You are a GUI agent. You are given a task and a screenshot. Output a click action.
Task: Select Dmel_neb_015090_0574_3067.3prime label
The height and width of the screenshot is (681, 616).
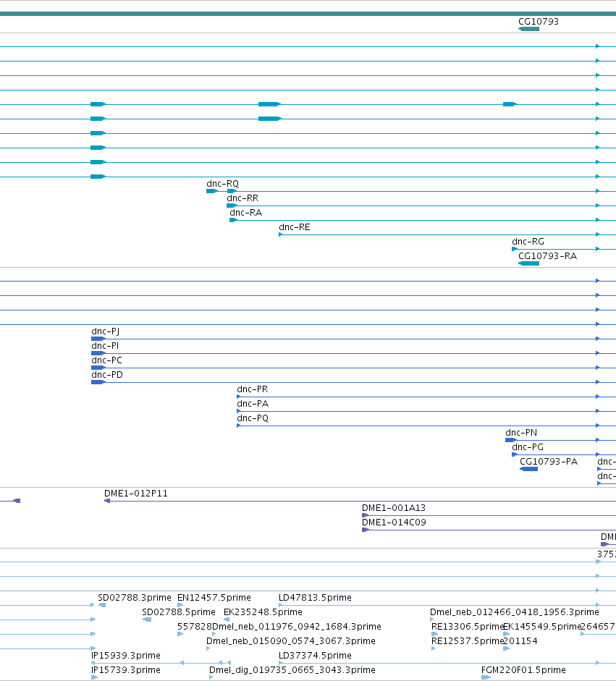(290, 641)
